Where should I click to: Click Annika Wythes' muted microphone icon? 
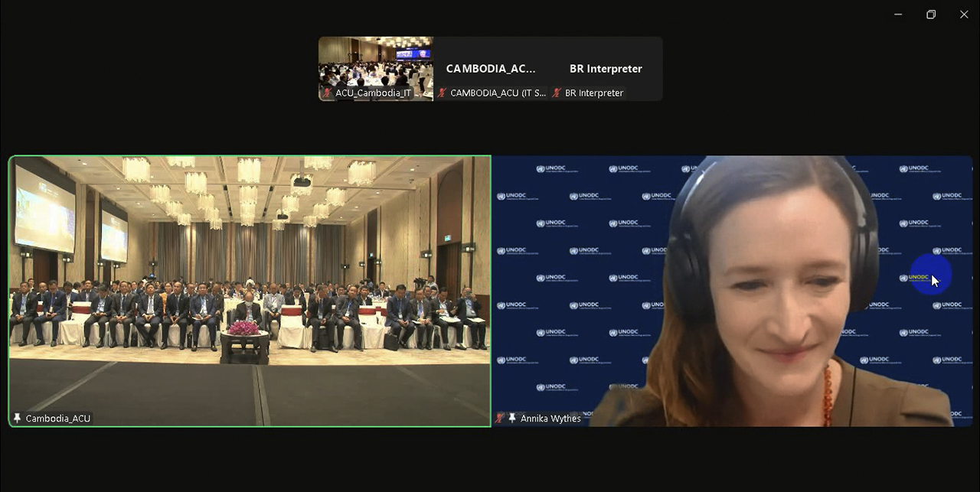(500, 419)
